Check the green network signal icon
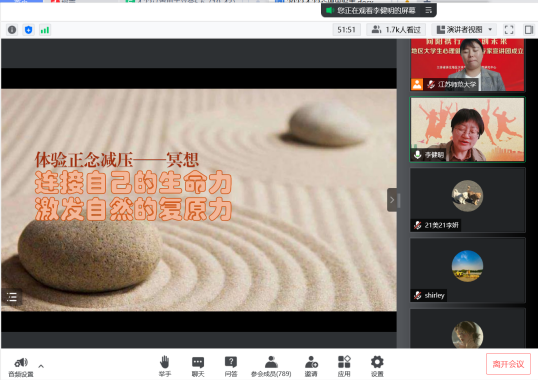This screenshot has width=538, height=380. [x=45, y=30]
